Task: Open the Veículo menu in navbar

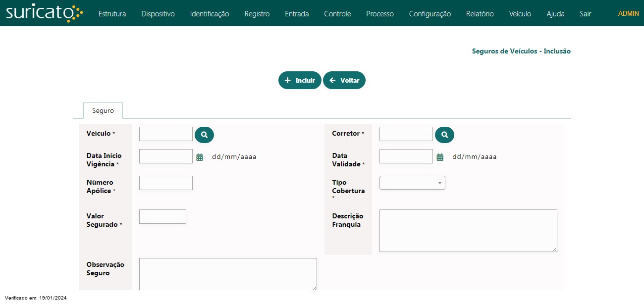Action: click(520, 14)
